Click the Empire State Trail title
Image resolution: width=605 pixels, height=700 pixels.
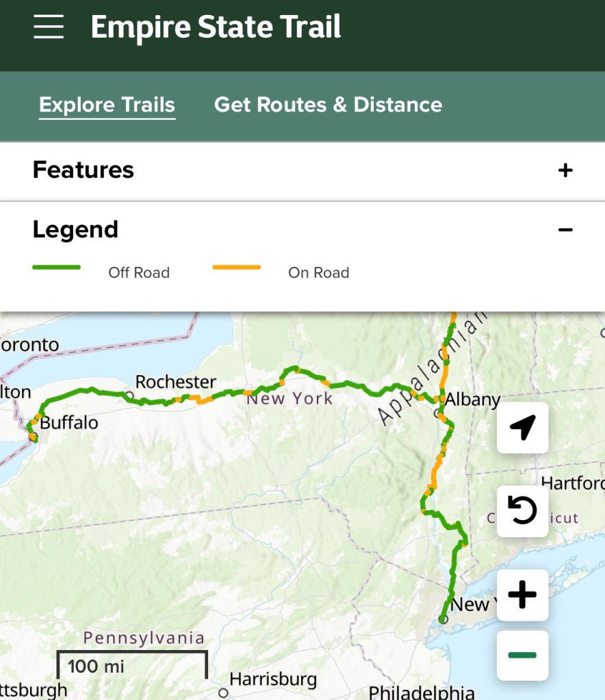coord(216,27)
